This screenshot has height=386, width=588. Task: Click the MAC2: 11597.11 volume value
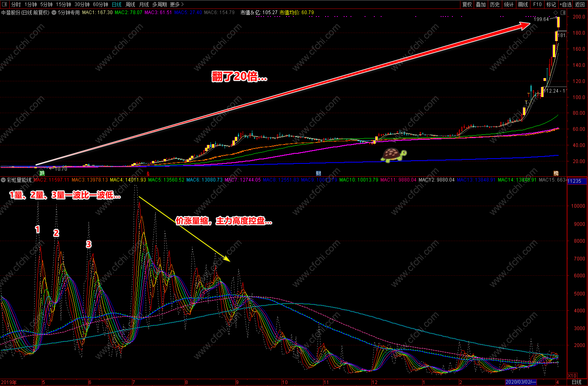(x=51, y=180)
